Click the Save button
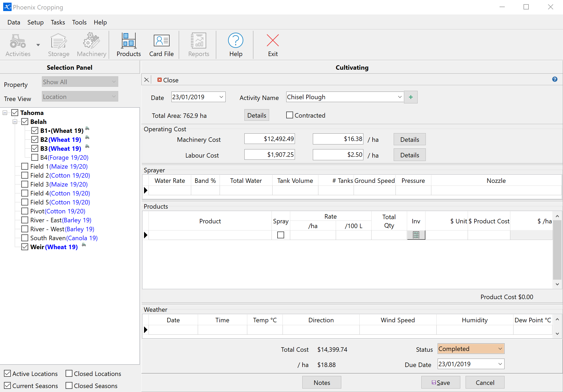This screenshot has height=392, width=563. click(441, 383)
